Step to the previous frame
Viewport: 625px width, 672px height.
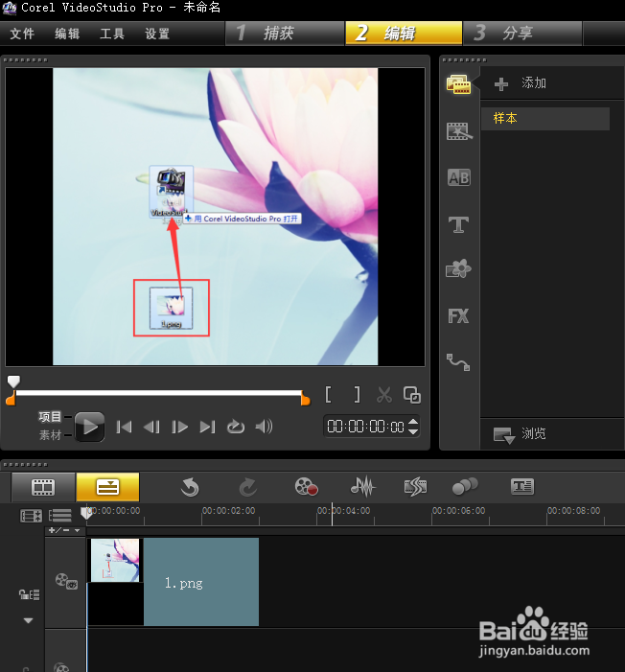tap(151, 427)
